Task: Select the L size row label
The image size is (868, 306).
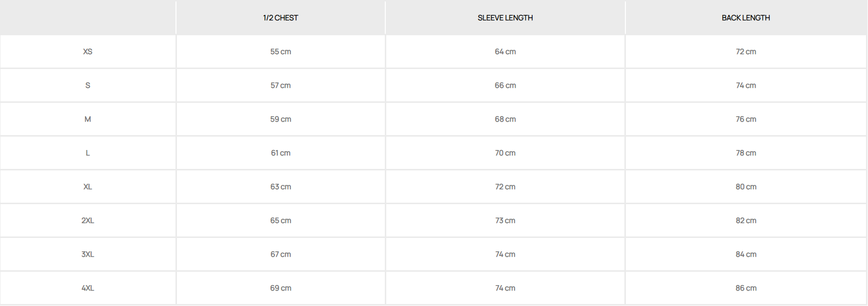Action: click(87, 153)
